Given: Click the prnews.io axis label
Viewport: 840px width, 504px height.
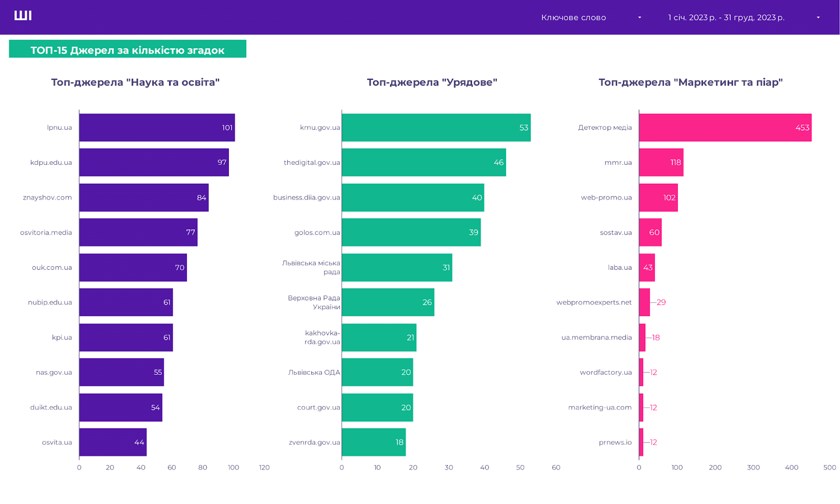Looking at the screenshot, I should pos(615,443).
